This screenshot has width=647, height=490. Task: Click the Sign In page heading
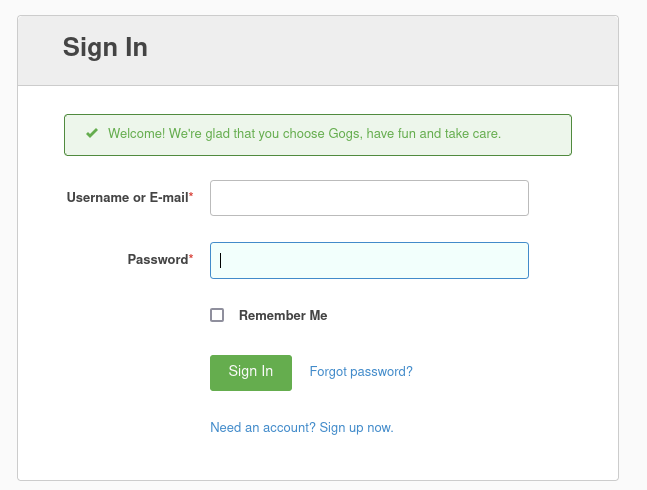pyautogui.click(x=105, y=47)
